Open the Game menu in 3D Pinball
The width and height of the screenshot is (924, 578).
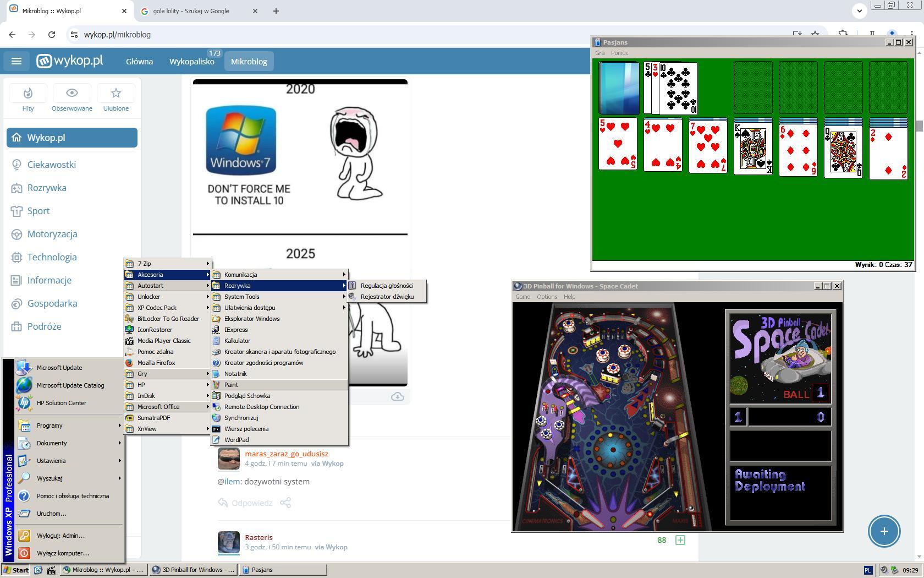click(522, 297)
